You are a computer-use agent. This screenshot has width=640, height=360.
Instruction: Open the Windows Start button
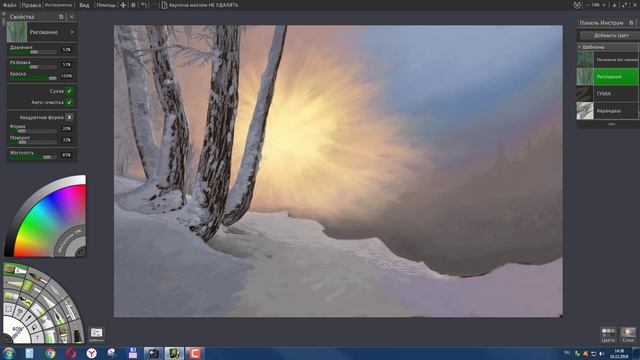pos(8,353)
